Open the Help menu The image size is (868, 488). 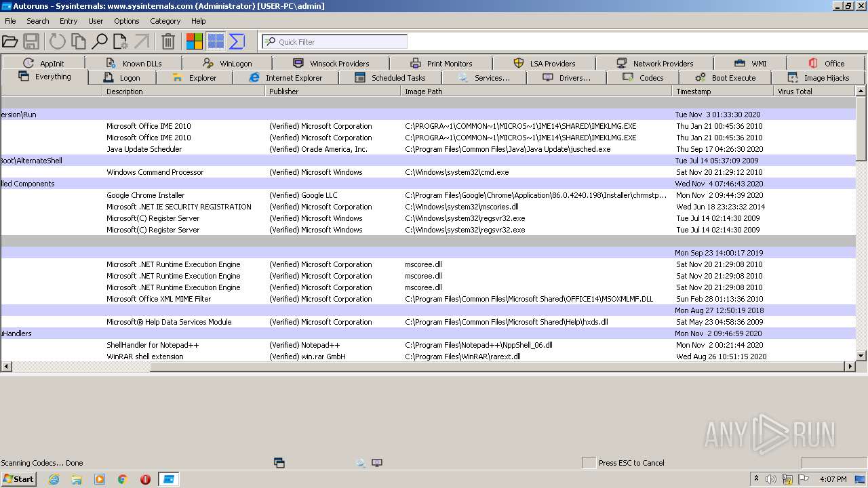click(199, 21)
